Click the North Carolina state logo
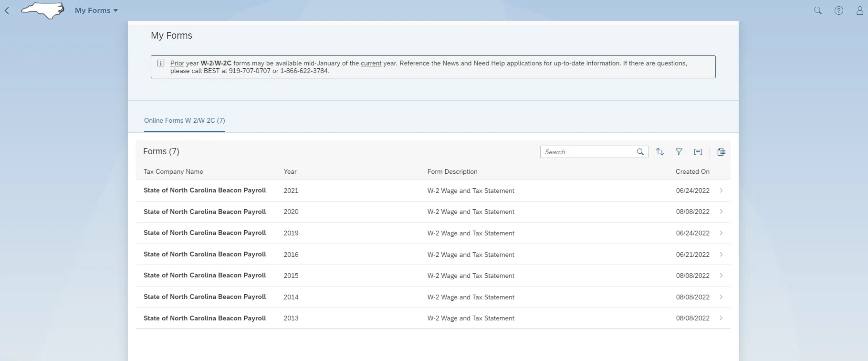This screenshot has width=868, height=361. point(43,11)
